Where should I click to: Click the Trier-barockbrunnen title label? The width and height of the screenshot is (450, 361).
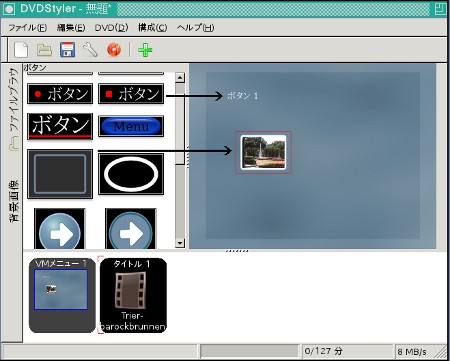133,321
